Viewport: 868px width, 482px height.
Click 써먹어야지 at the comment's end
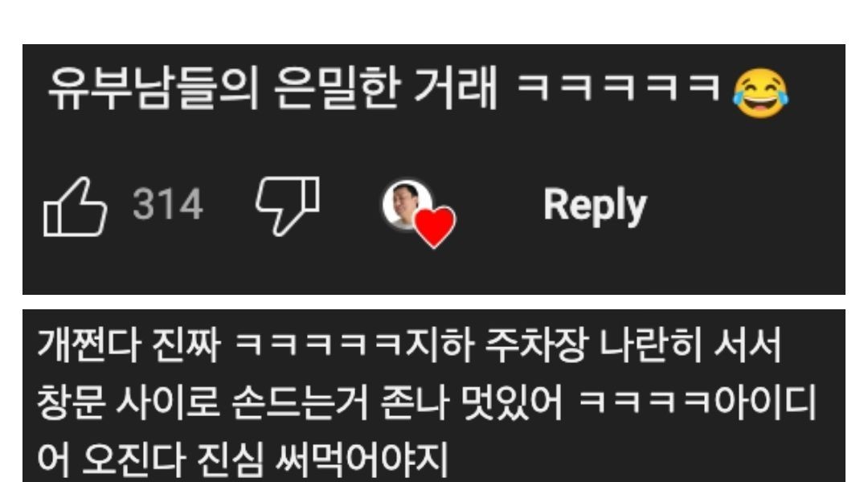(362, 460)
